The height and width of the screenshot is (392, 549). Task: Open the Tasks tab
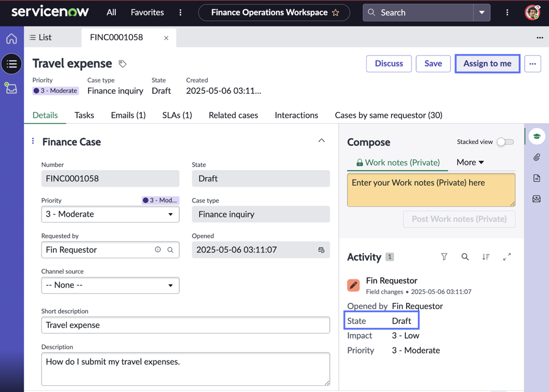tap(85, 115)
